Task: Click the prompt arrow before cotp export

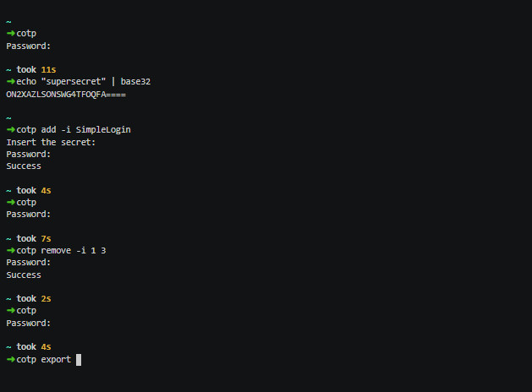Action: [10, 360]
